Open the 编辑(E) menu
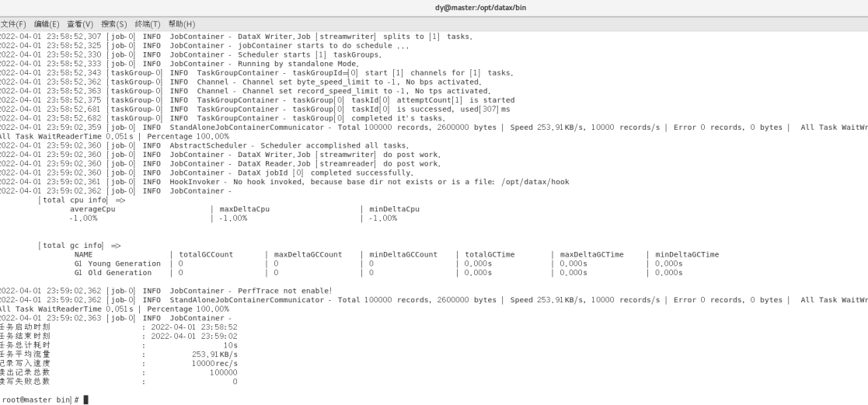 47,24
